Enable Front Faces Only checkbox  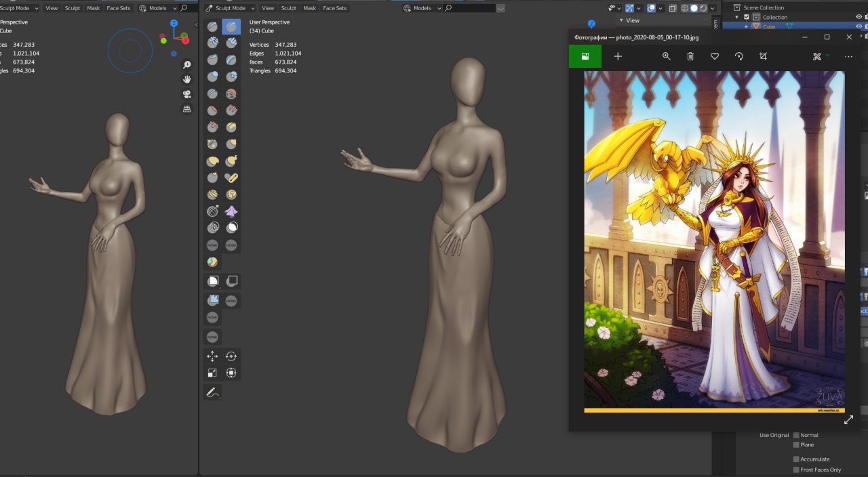point(796,470)
